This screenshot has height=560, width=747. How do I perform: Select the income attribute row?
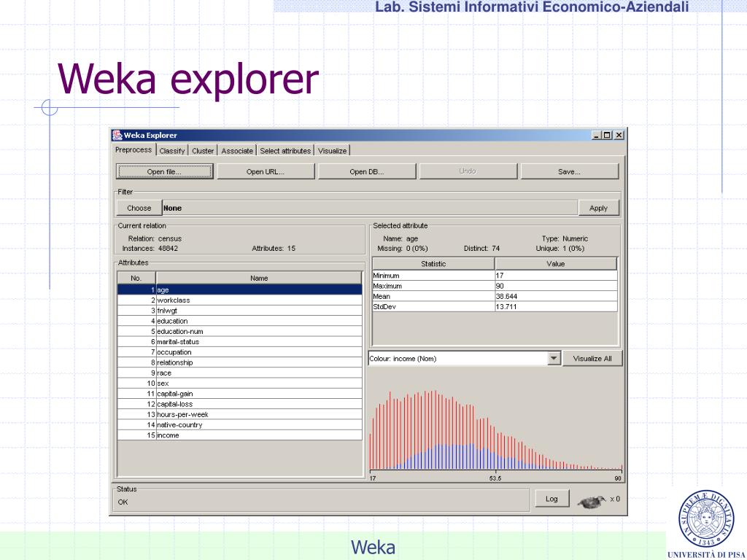[239, 435]
